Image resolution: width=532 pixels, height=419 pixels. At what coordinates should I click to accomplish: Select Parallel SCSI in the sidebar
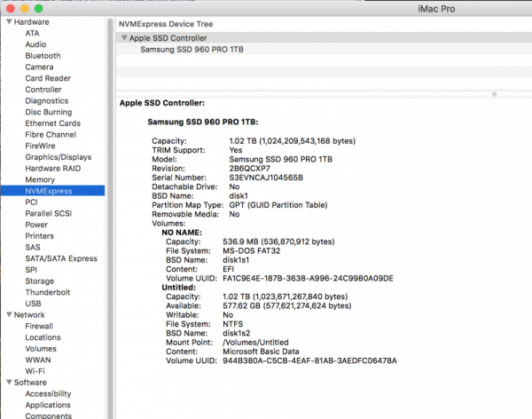(x=49, y=213)
